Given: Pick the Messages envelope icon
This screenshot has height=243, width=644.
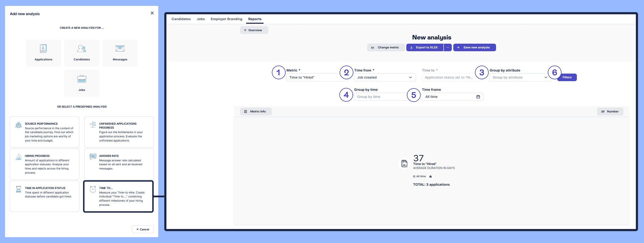Looking at the screenshot, I should pyautogui.click(x=120, y=49).
